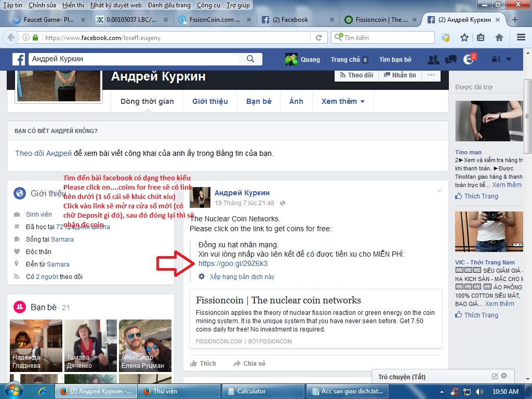Click the new message compose icon in chat bar
The height and width of the screenshot is (399, 532).
point(495,376)
